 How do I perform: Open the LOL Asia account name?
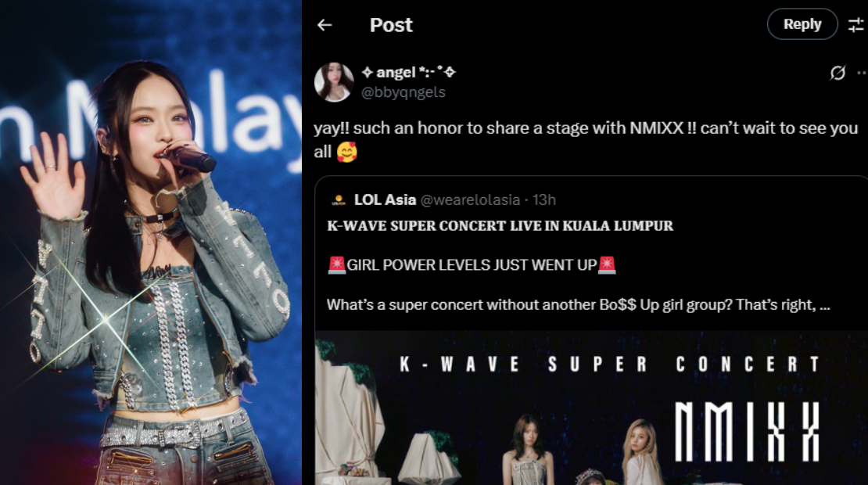point(385,200)
